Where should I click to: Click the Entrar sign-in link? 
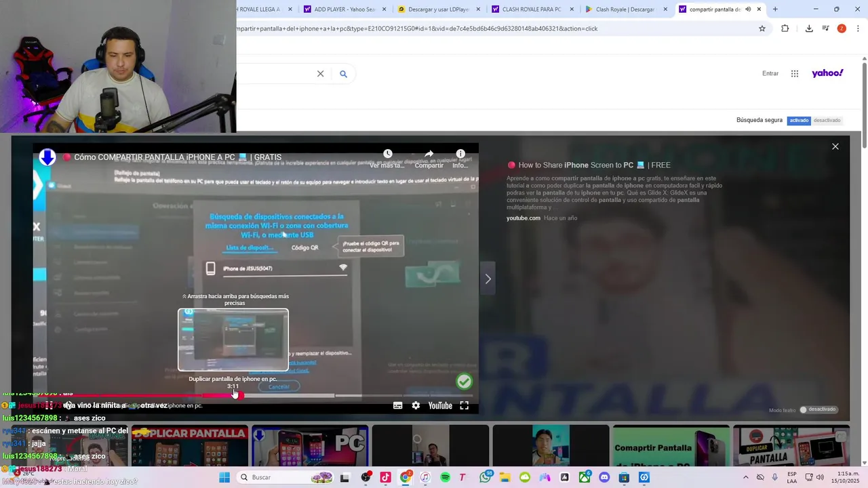click(x=770, y=73)
